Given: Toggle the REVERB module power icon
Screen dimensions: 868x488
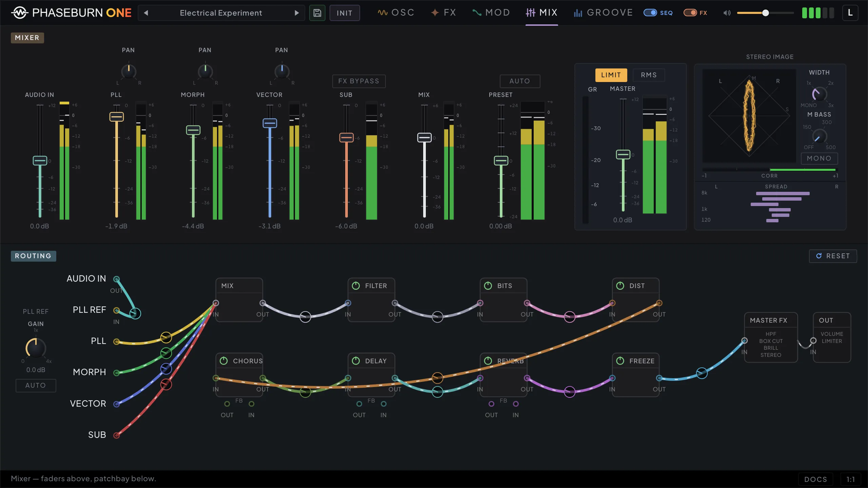Looking at the screenshot, I should click(x=488, y=361).
